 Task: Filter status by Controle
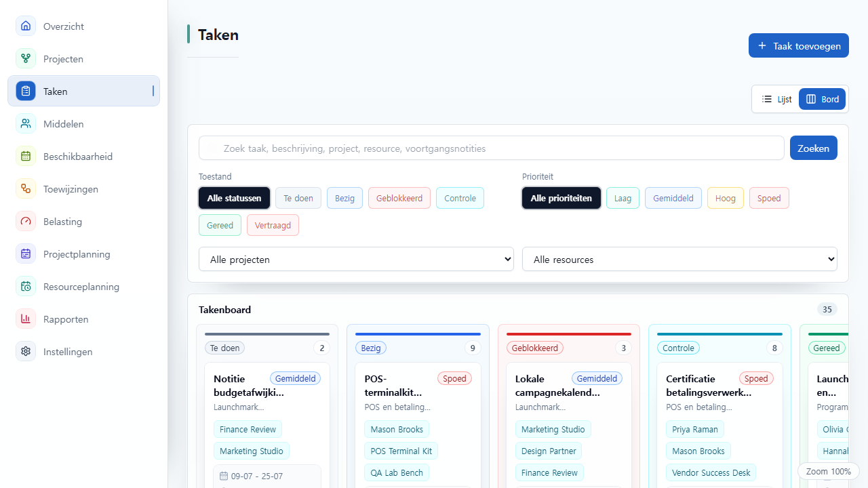(460, 198)
